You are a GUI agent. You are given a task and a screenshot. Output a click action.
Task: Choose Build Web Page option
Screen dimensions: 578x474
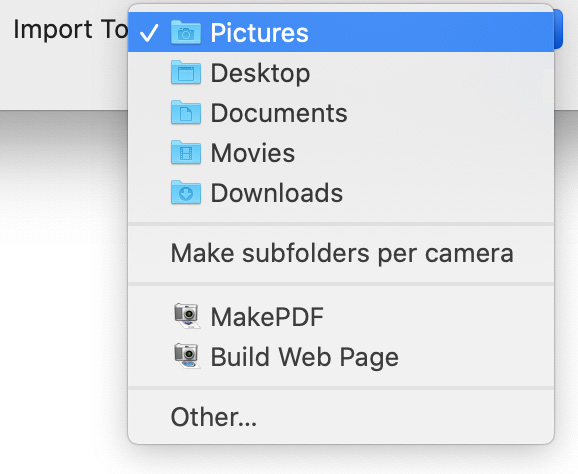point(341,356)
